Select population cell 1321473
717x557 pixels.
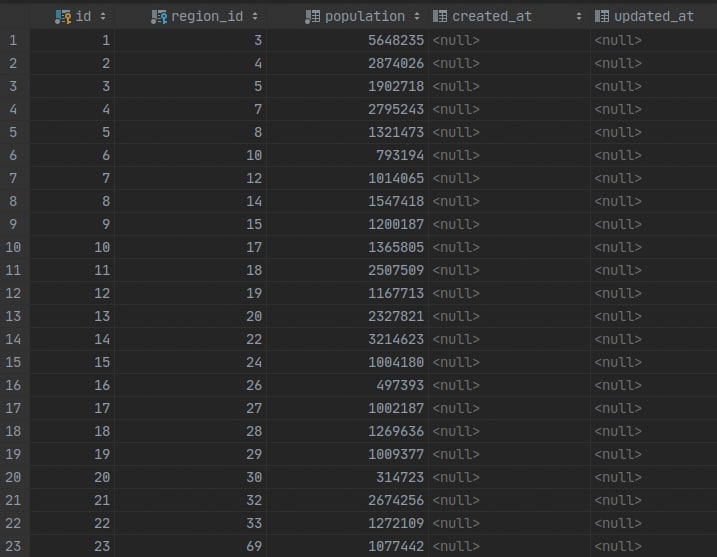(348, 132)
